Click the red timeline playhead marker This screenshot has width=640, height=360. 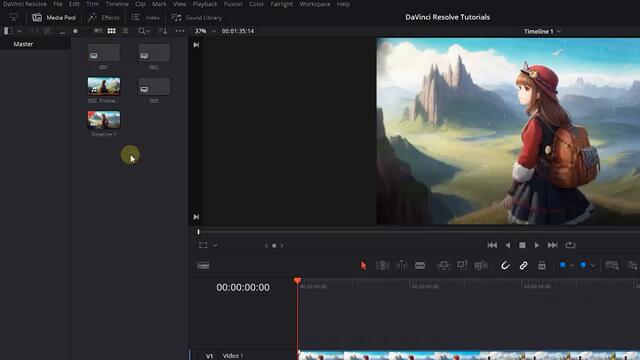click(x=298, y=280)
